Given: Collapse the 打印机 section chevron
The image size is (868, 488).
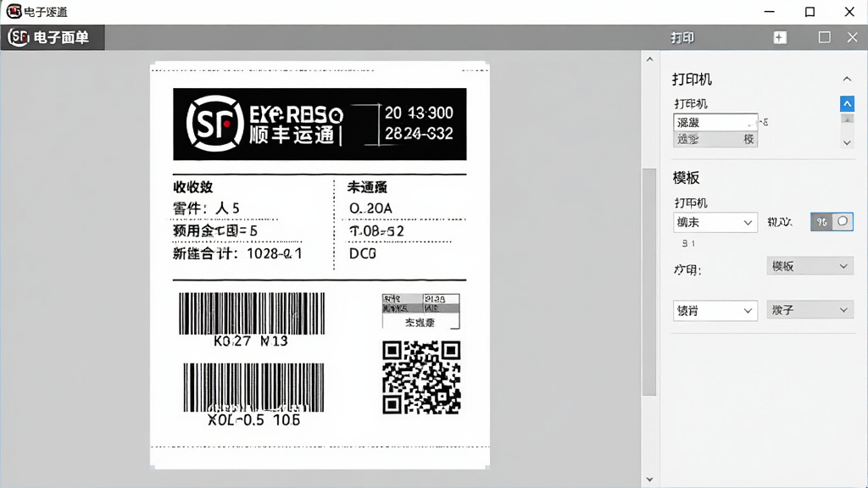Looking at the screenshot, I should tap(847, 79).
